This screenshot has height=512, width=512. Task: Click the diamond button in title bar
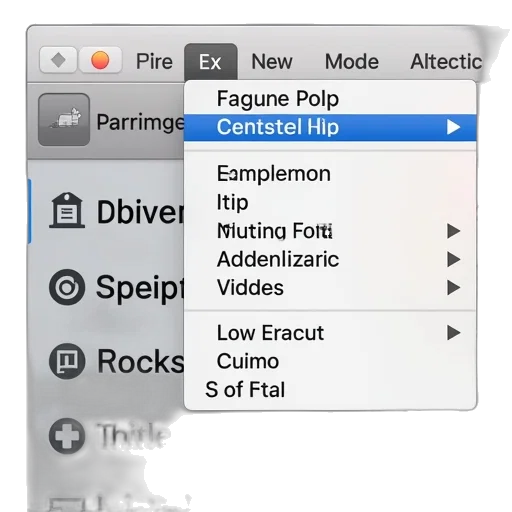click(x=58, y=60)
